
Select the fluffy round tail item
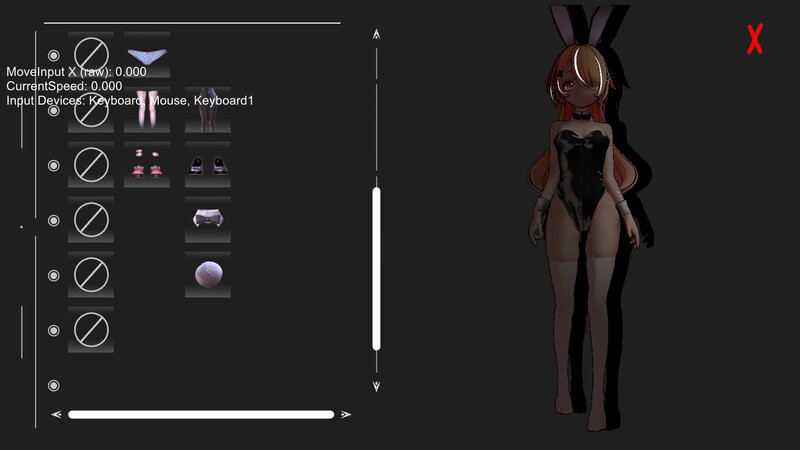(207, 275)
